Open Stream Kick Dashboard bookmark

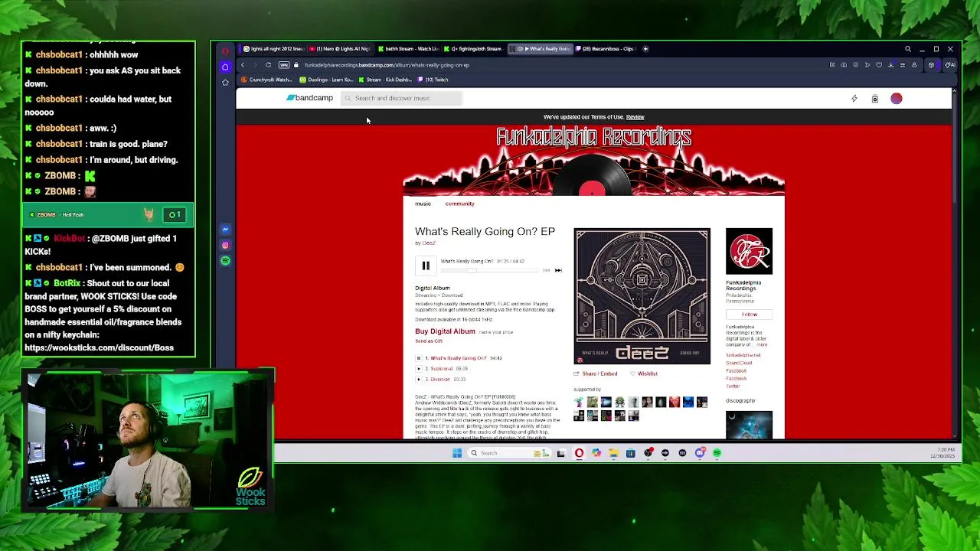point(385,80)
